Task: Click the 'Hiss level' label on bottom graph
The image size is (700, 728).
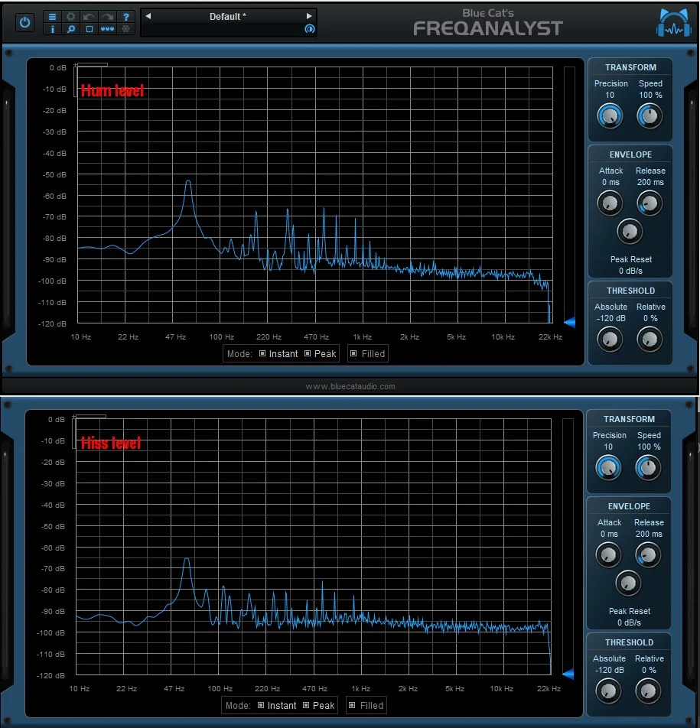Action: [111, 443]
